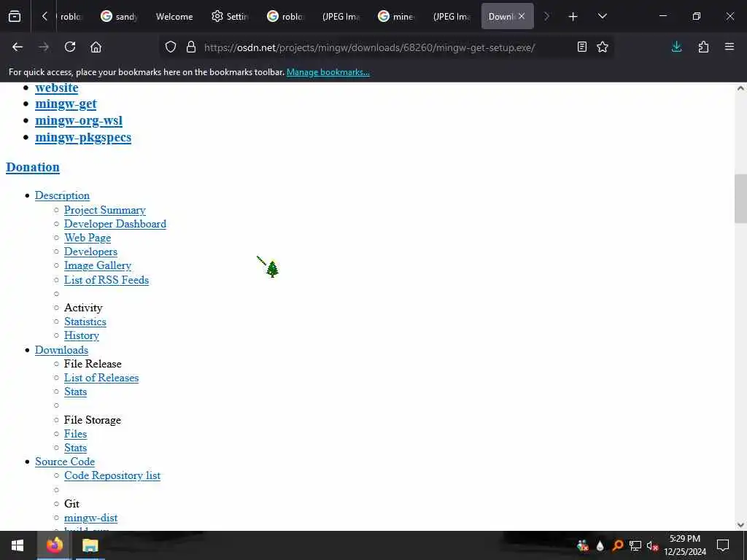Open the History link
747x560 pixels.
point(82,335)
